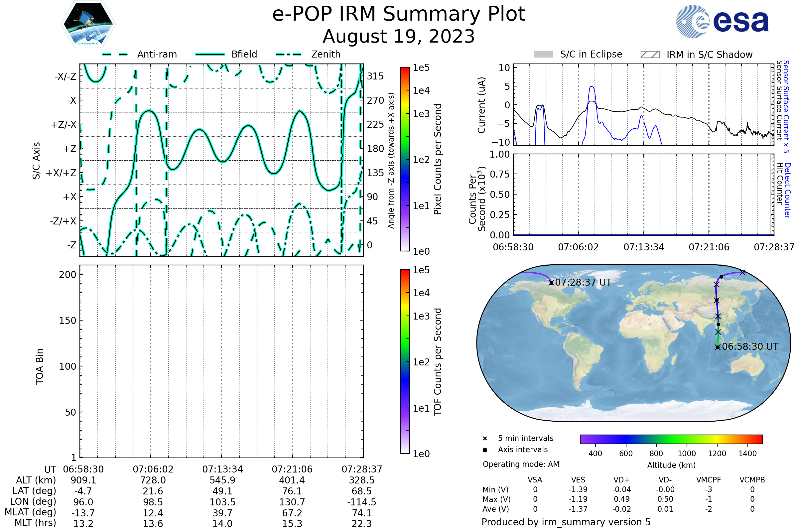
Task: Click the 5 min intervals X marker
Action: click(485, 439)
